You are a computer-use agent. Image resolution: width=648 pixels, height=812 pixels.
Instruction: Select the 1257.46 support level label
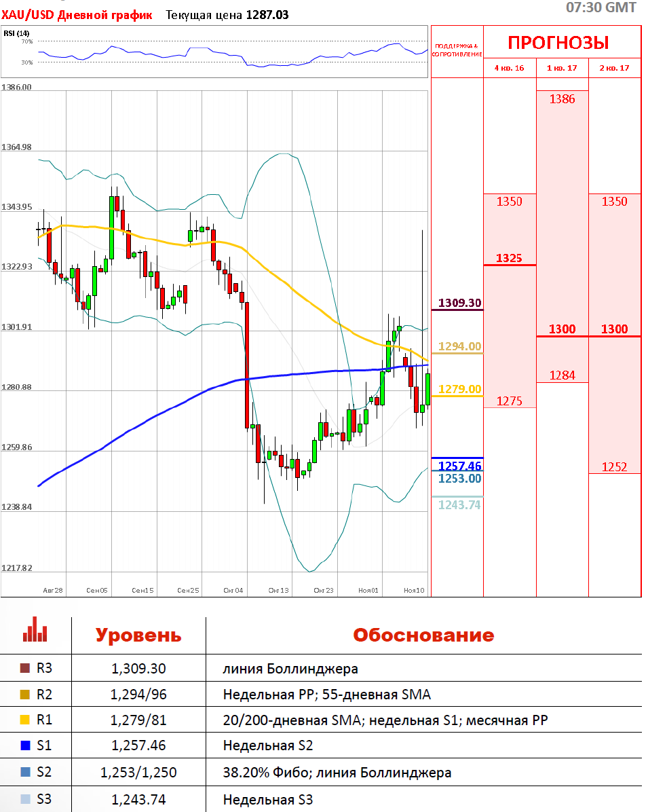click(x=459, y=466)
